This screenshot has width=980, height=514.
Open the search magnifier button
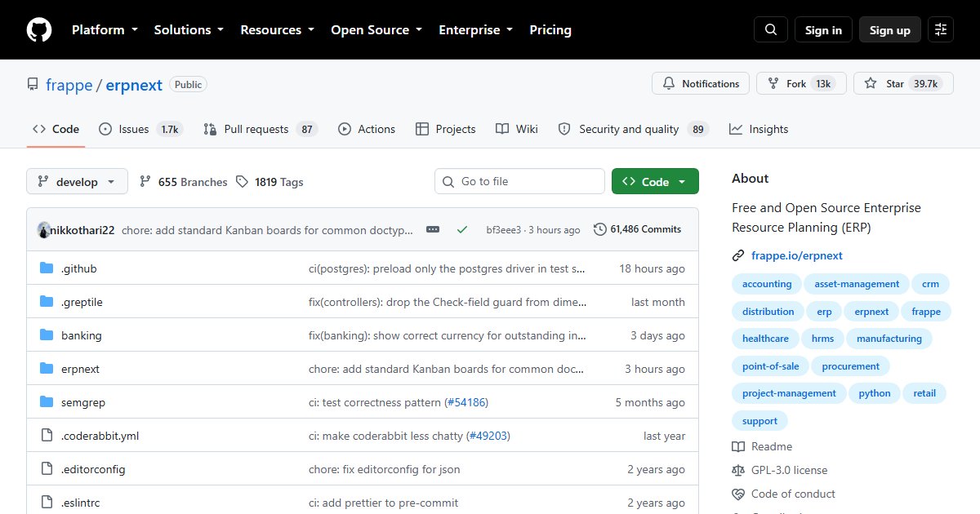pyautogui.click(x=771, y=30)
